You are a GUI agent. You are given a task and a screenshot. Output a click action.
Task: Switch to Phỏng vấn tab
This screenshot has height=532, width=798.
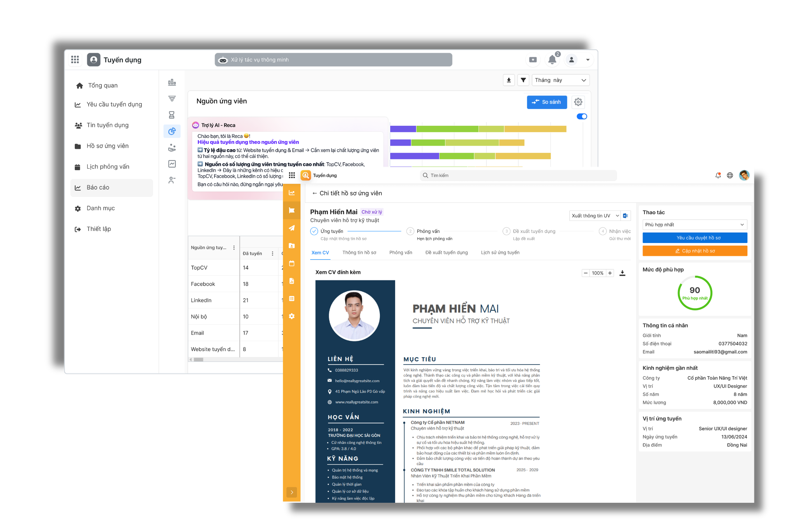[x=401, y=252]
